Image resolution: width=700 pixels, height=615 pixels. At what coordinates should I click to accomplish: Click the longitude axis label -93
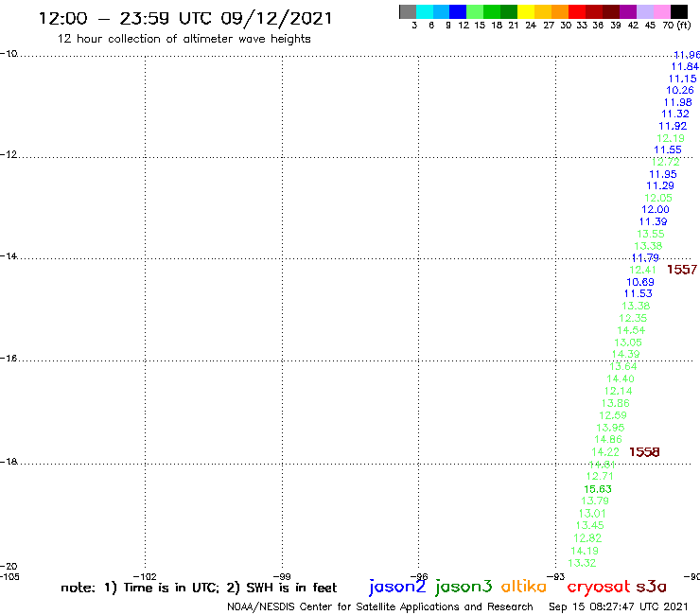[x=555, y=576]
